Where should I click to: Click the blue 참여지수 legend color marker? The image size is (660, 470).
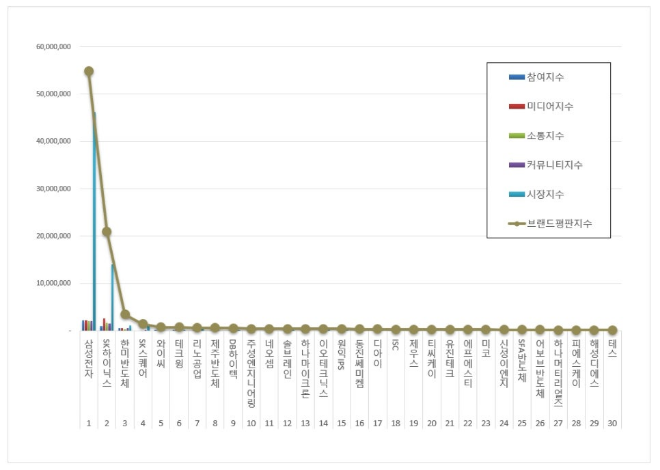pos(516,77)
